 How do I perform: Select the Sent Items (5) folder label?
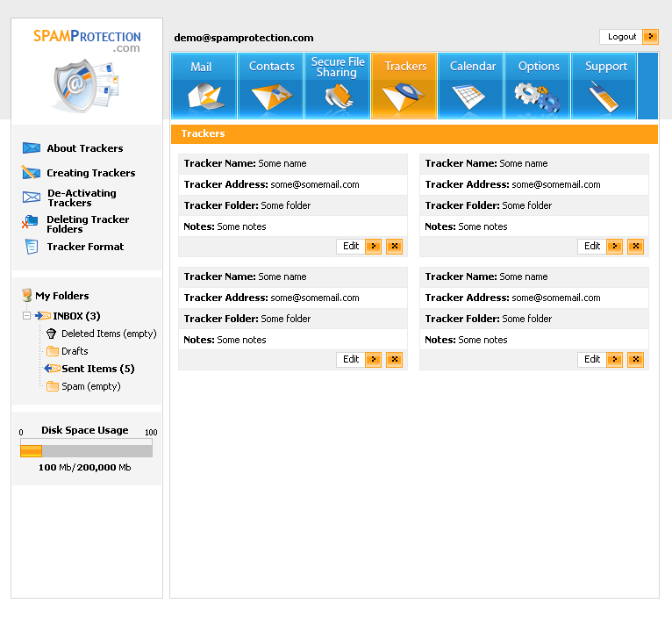pos(98,369)
